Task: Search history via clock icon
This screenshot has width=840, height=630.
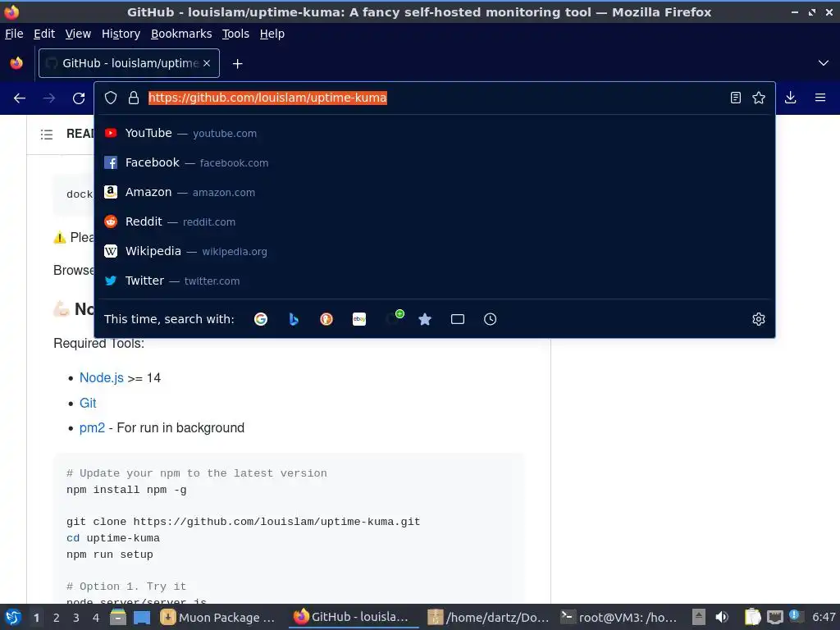Action: point(491,319)
